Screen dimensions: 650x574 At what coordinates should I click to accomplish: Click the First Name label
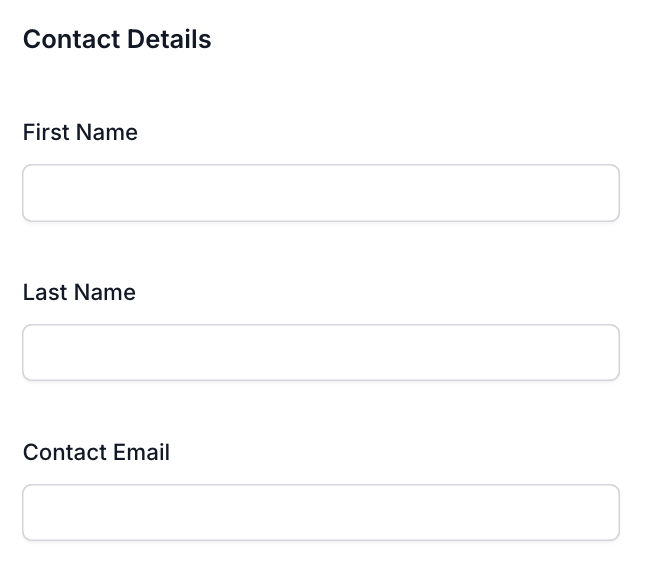click(80, 132)
